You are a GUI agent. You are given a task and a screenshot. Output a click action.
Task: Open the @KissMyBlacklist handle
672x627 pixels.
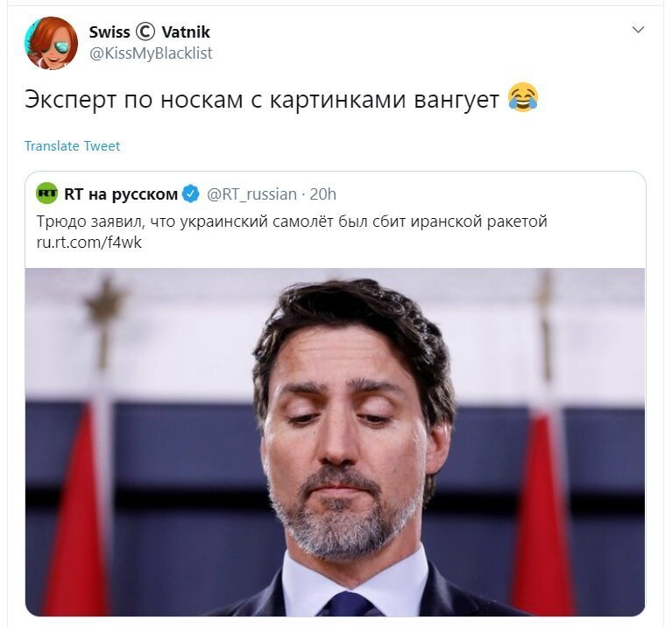(151, 53)
